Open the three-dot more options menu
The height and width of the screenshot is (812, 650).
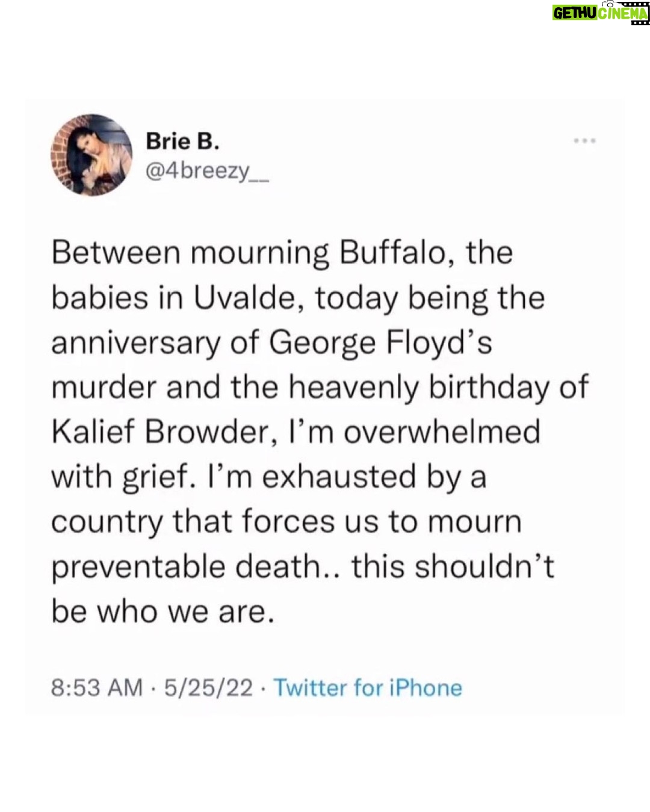[x=584, y=141]
